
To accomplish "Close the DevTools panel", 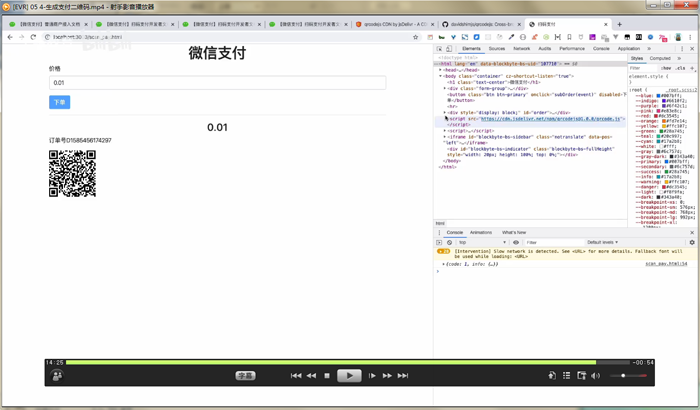I will (x=692, y=48).
